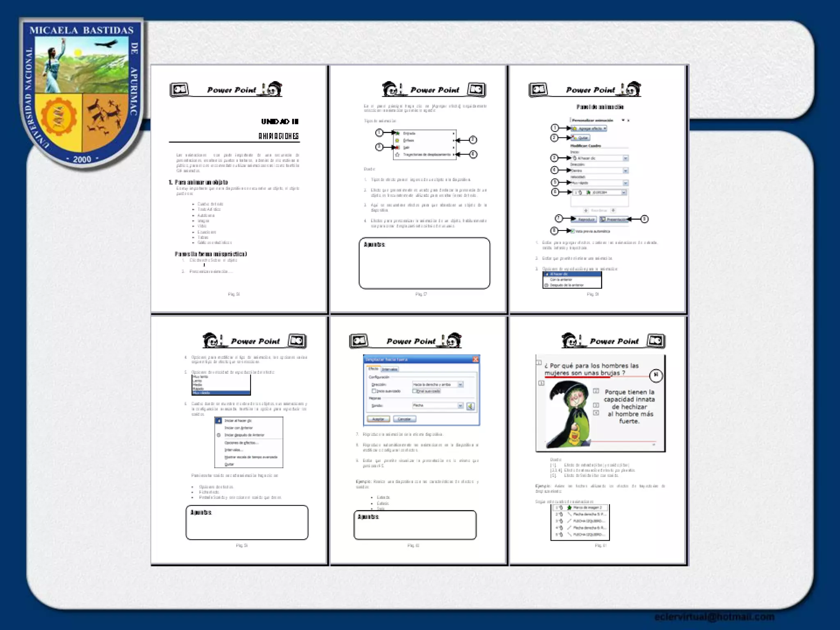Enable the Final suavizado checkbox
Screen dimensions: 840x630
tap(414, 391)
